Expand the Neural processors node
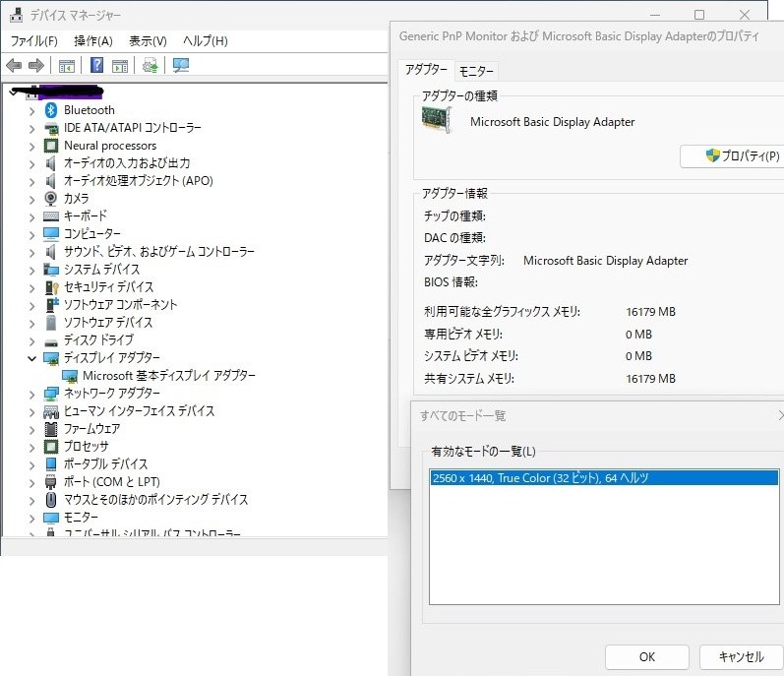Viewport: 784px width, 676px height. point(32,147)
